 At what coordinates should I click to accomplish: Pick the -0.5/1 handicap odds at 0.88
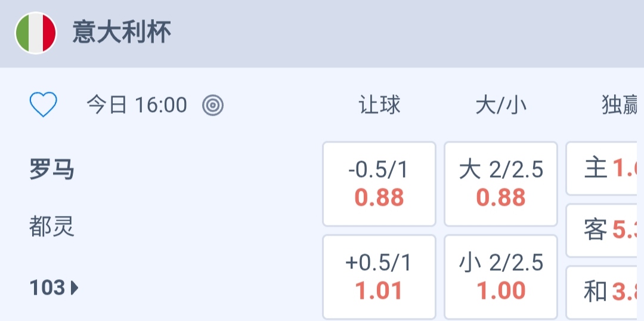tap(379, 184)
